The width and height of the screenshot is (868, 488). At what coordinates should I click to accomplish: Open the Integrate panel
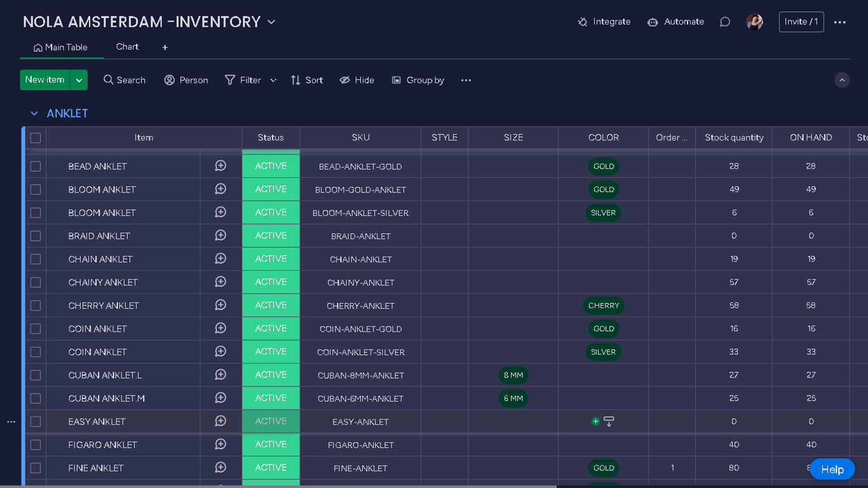click(604, 22)
